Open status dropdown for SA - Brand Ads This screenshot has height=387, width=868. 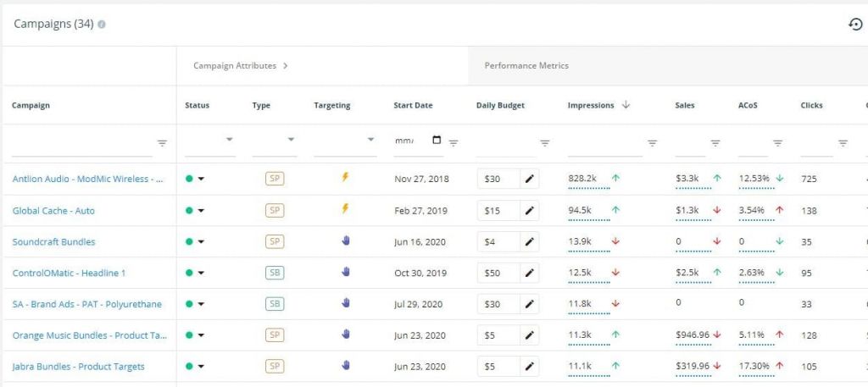(x=201, y=304)
